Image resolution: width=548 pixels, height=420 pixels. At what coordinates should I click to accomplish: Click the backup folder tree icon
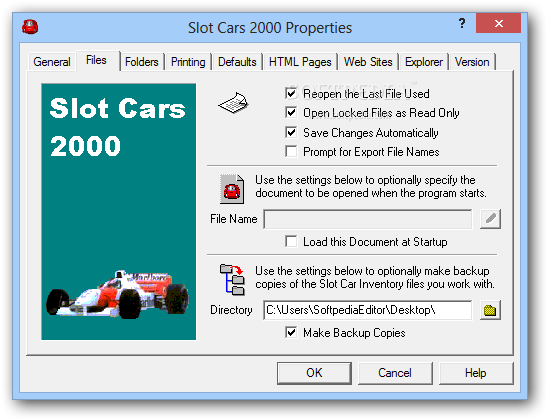[232, 280]
